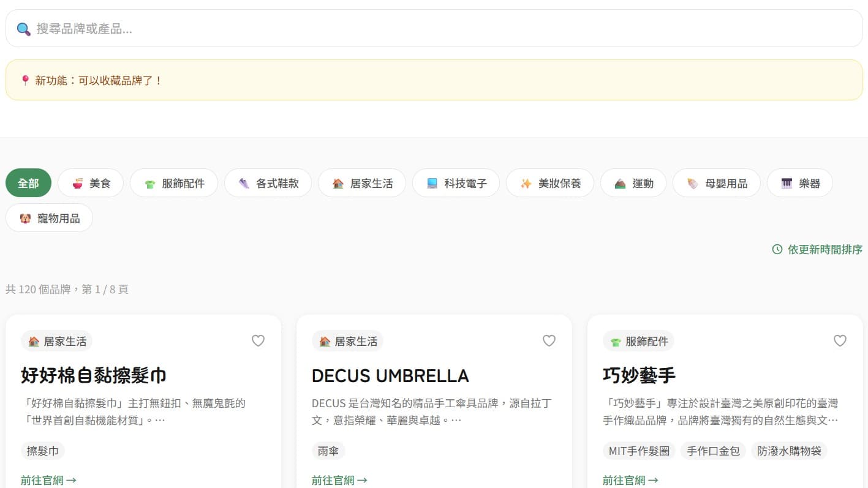Filter by 運動 category
The width and height of the screenshot is (868, 488).
tap(633, 183)
